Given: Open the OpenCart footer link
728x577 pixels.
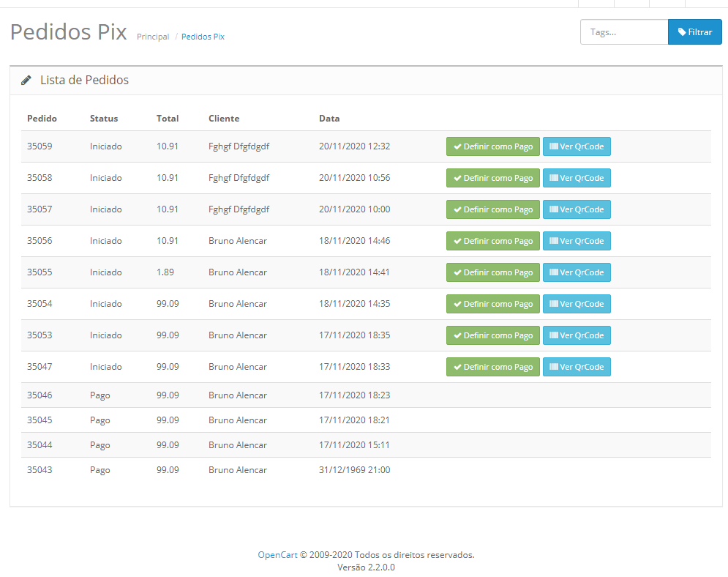Looking at the screenshot, I should tap(277, 555).
